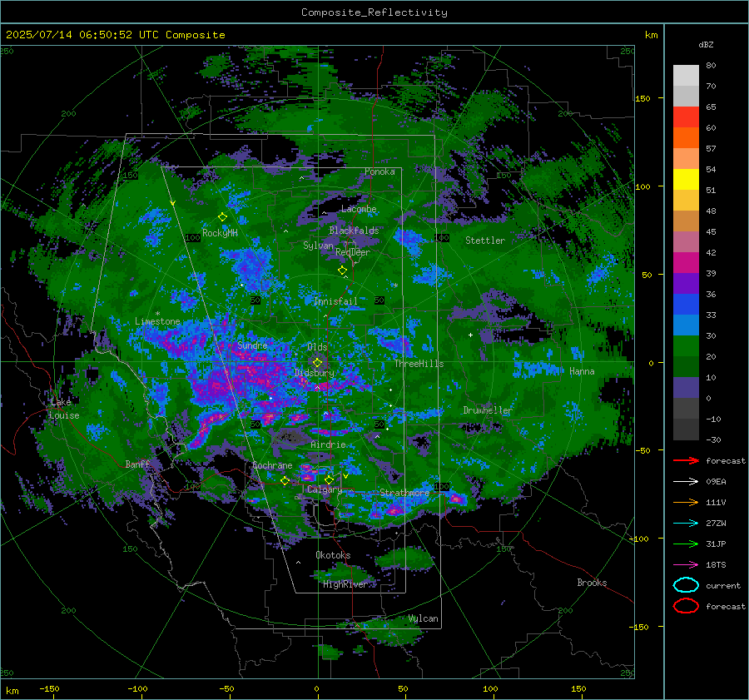Click the cyan 27ZW arrow icon
Screen dimensions: 749x700
[x=686, y=524]
